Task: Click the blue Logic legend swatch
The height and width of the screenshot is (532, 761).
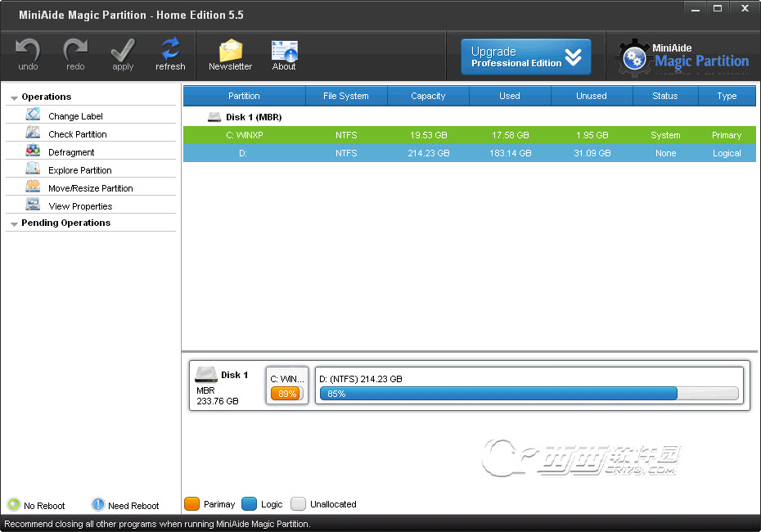Action: point(249,504)
